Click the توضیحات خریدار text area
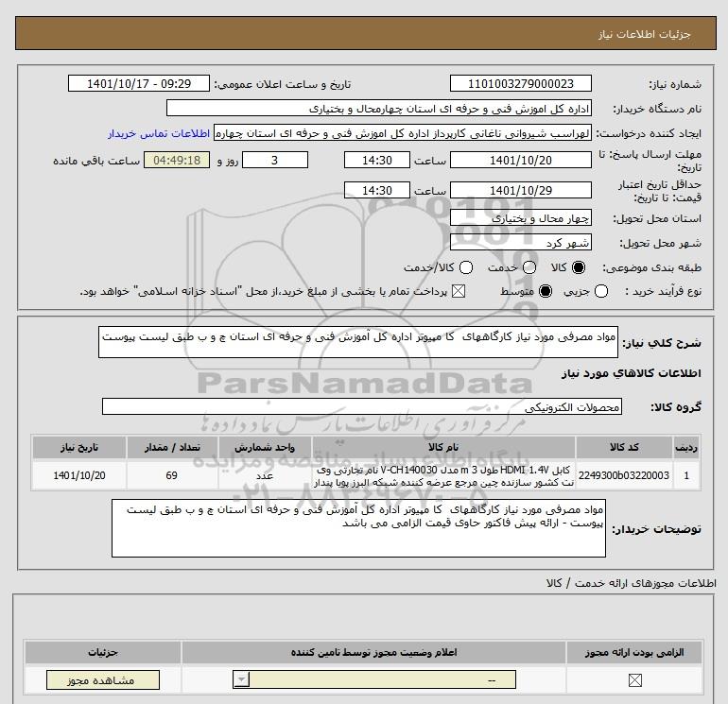This screenshot has width=728, height=704. tap(358, 528)
